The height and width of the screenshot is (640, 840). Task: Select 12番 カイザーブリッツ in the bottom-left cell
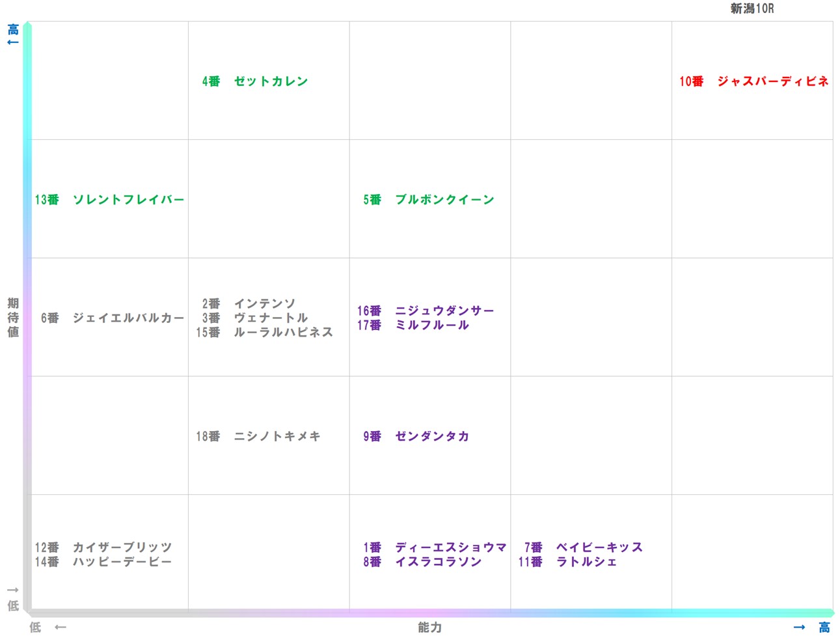pyautogui.click(x=103, y=548)
